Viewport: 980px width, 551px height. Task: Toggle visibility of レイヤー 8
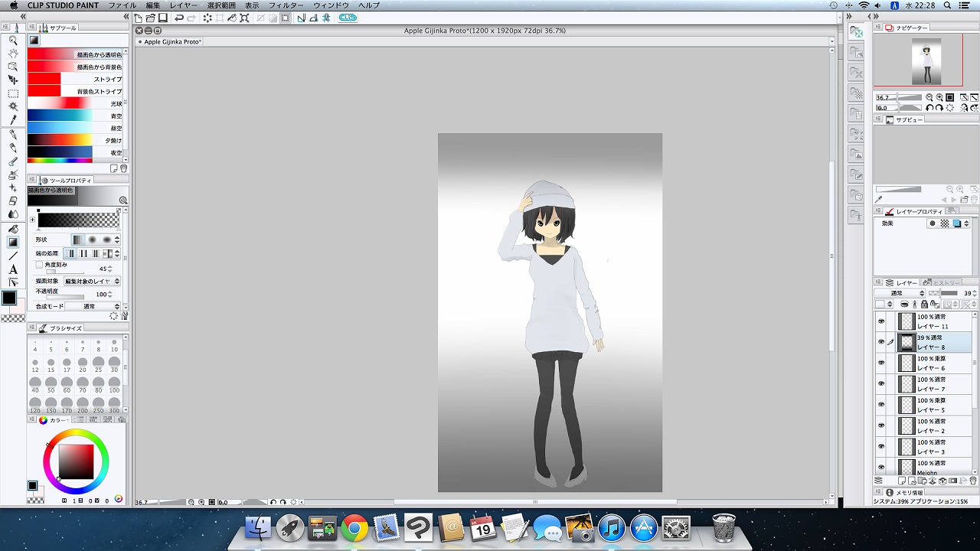[x=881, y=342]
